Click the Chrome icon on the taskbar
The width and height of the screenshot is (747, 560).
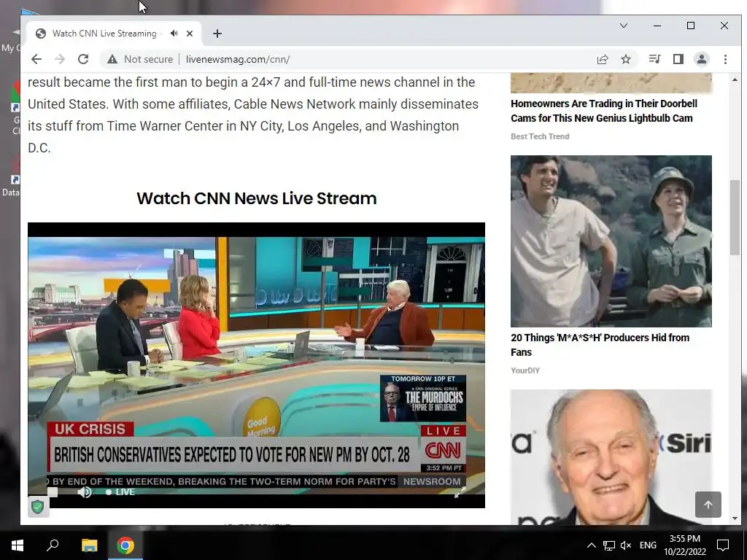click(x=125, y=545)
